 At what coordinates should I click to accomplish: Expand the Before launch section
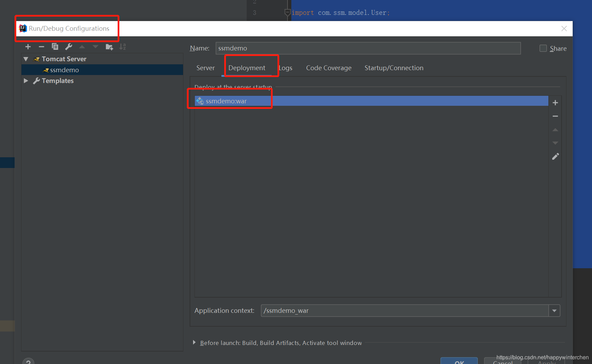(194, 343)
